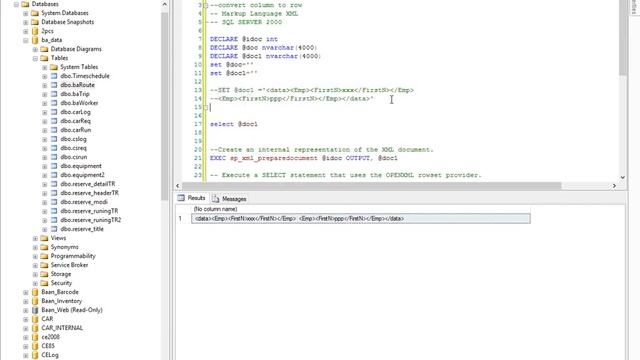
Task: Select the dbo.reserve_headerTR table
Action: point(89,193)
